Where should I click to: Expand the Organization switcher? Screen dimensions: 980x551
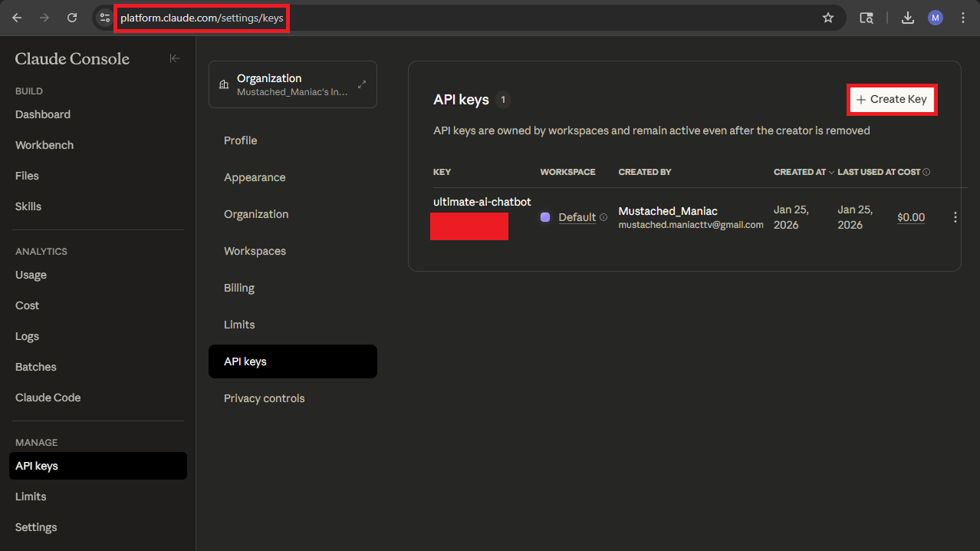click(x=362, y=84)
